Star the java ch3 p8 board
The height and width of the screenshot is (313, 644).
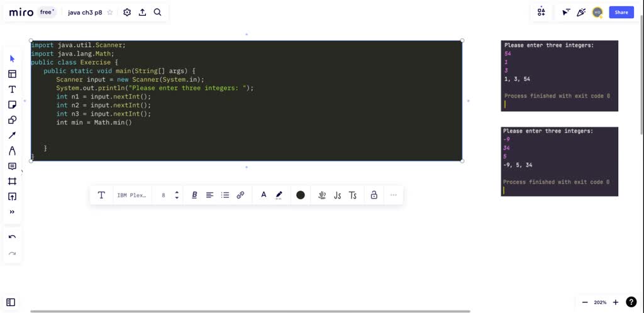pos(110,13)
